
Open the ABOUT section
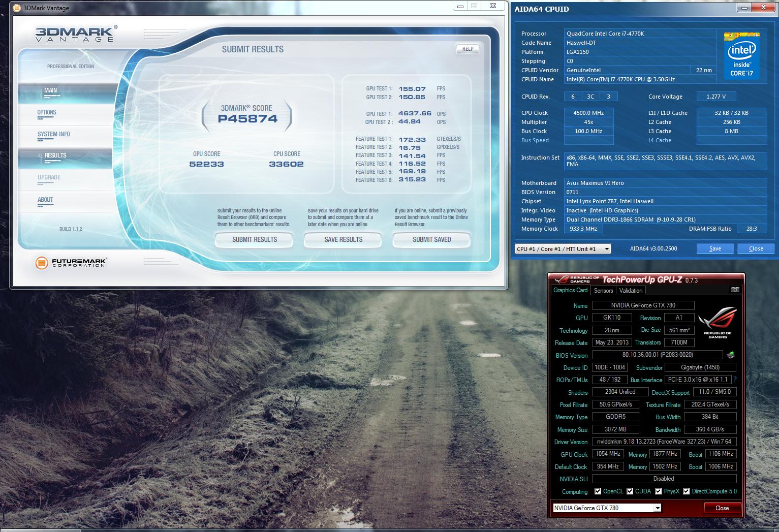(65, 202)
